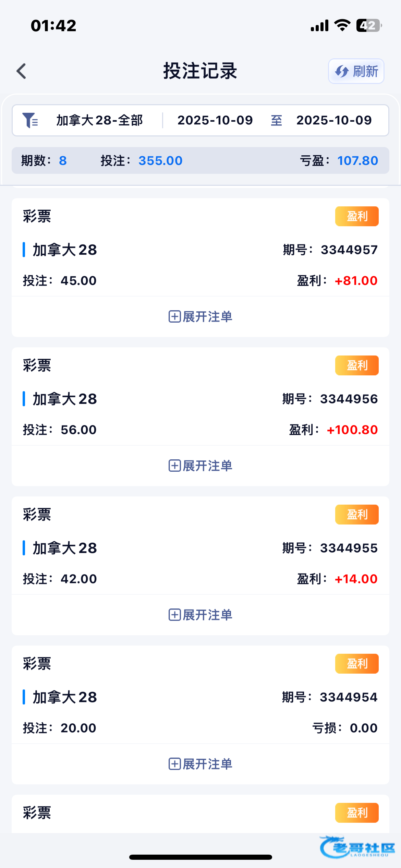
Task: Tap the 刷新 refresh button
Action: [356, 71]
